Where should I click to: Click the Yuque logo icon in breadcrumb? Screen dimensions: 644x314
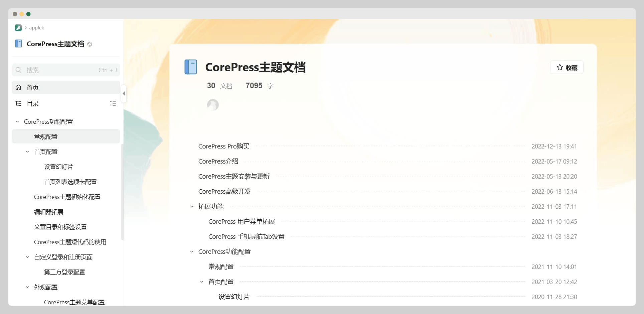click(18, 28)
